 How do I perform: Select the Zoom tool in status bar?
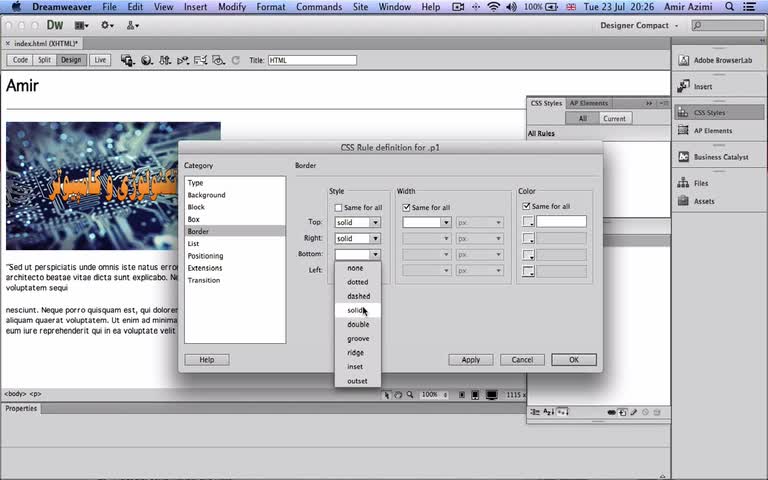click(410, 395)
